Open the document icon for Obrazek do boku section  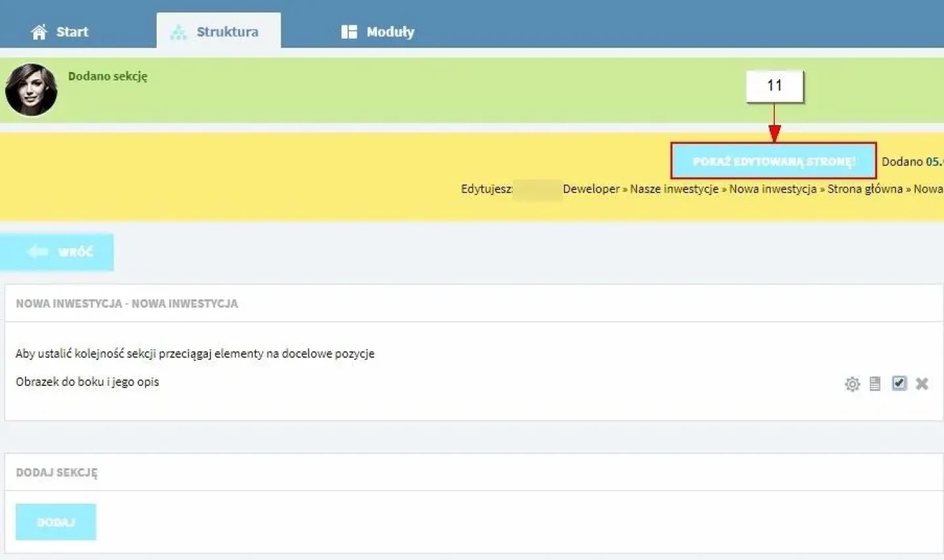(x=875, y=384)
